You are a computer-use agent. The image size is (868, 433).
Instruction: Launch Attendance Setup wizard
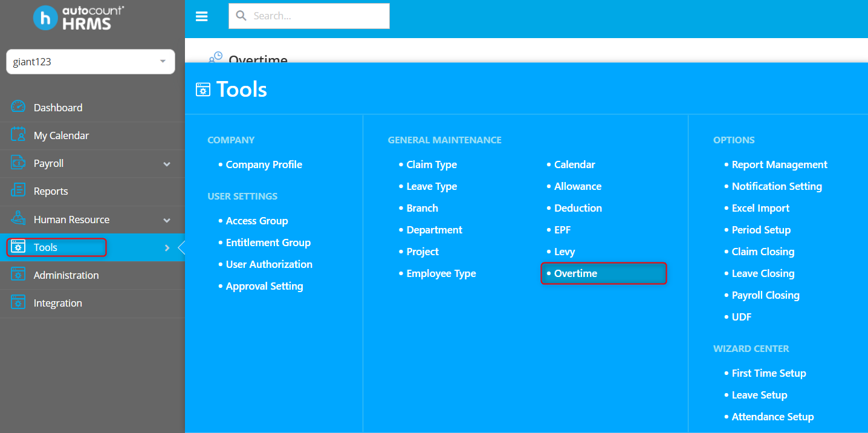(772, 417)
